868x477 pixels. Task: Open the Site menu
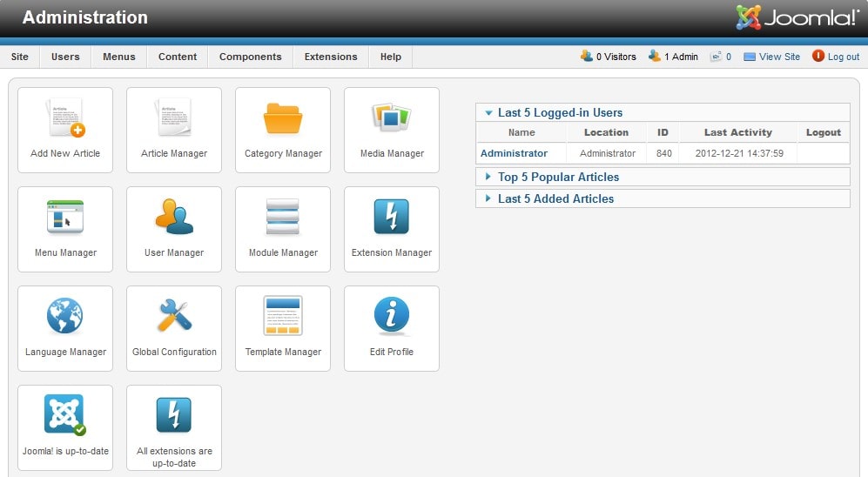(20, 57)
